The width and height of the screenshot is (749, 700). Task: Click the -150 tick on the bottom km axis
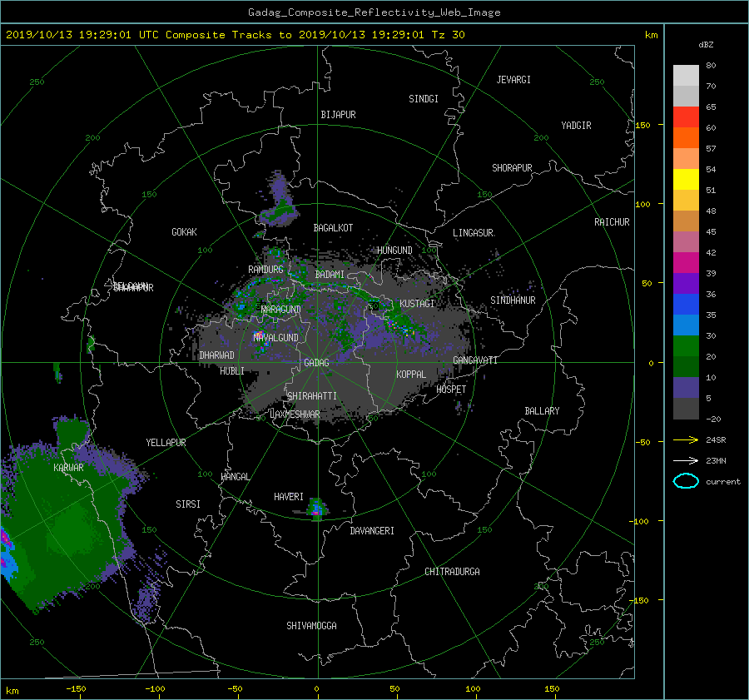pyautogui.click(x=76, y=688)
